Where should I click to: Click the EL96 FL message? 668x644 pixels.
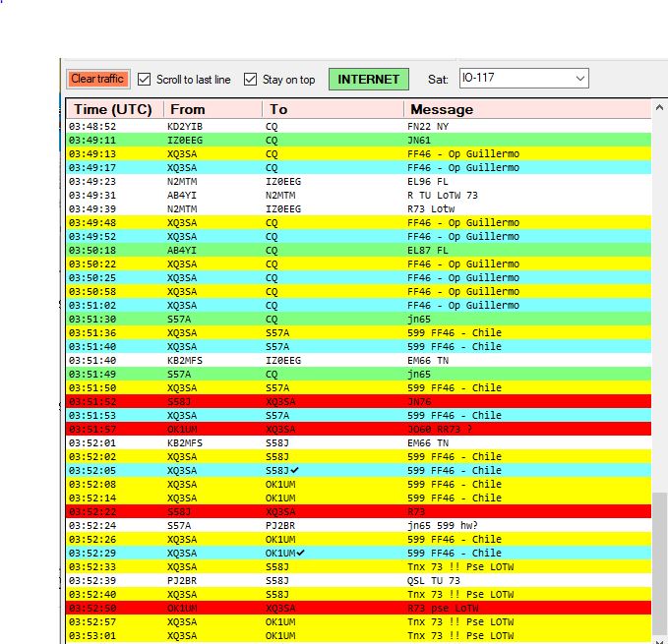(x=427, y=181)
